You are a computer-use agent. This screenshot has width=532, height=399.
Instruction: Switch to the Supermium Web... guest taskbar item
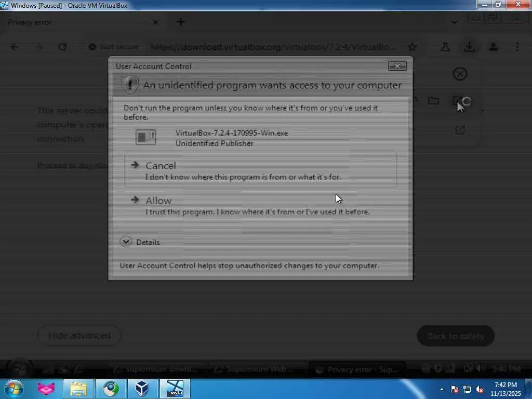[x=257, y=369]
